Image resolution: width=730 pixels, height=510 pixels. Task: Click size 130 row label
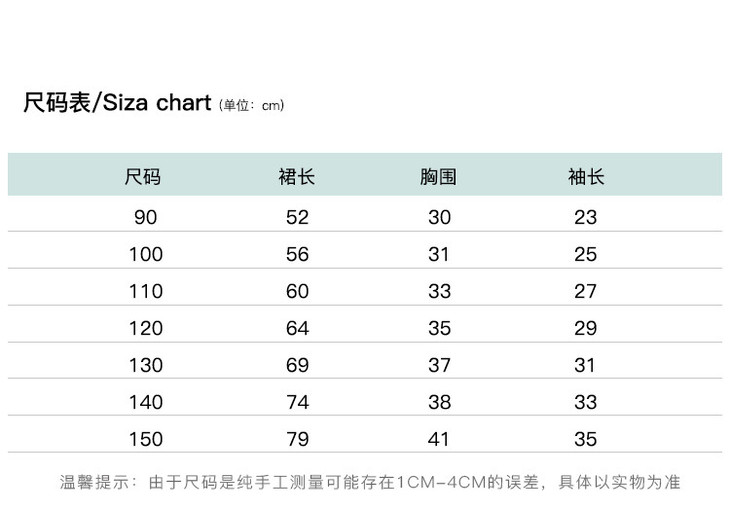(x=145, y=365)
